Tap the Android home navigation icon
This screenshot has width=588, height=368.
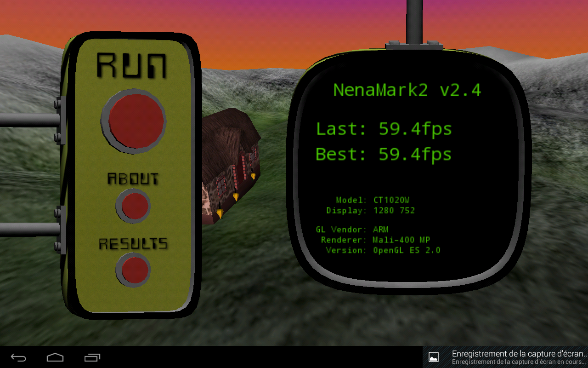55,357
